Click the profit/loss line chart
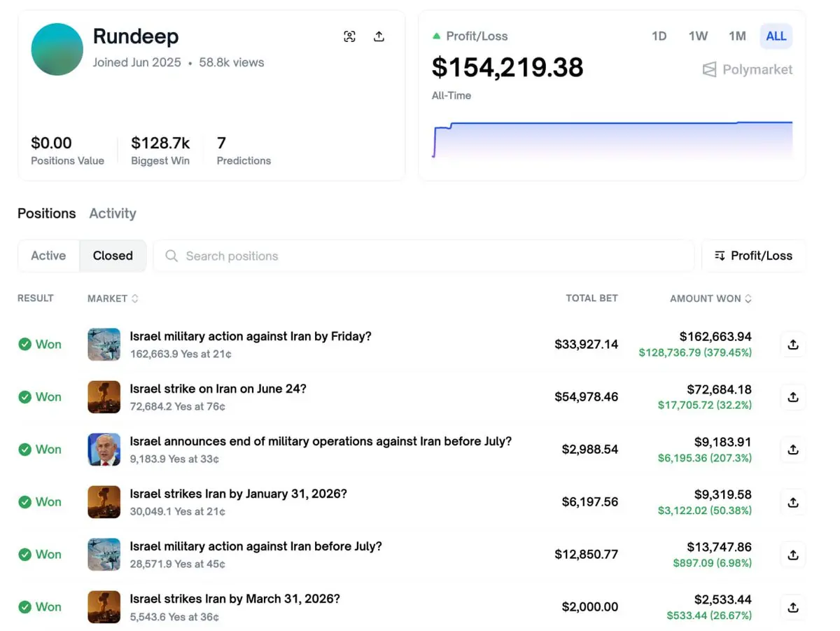840x631 pixels. tap(612, 139)
